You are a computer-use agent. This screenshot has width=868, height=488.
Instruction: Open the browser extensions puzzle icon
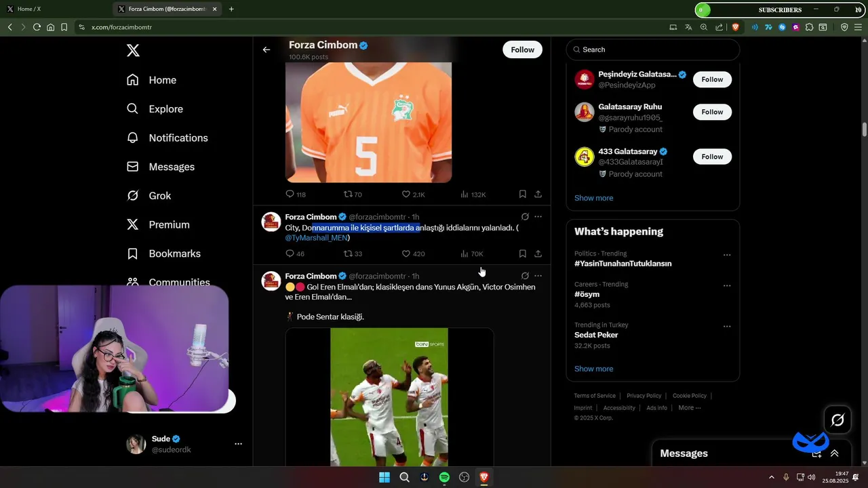point(809,27)
